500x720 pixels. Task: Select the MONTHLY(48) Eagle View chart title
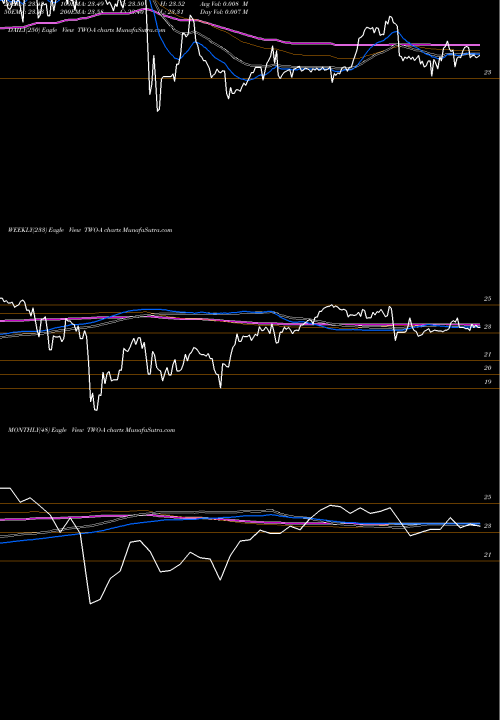91,430
